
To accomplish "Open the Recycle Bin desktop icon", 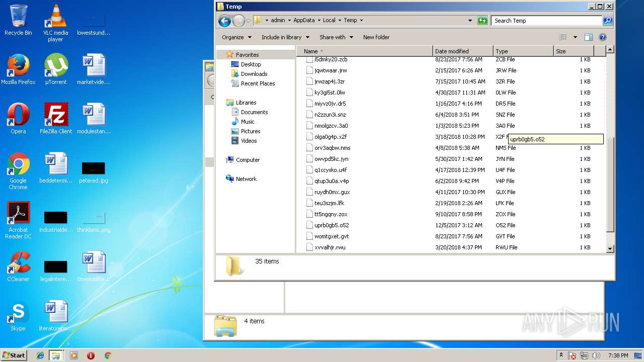I will point(18,20).
